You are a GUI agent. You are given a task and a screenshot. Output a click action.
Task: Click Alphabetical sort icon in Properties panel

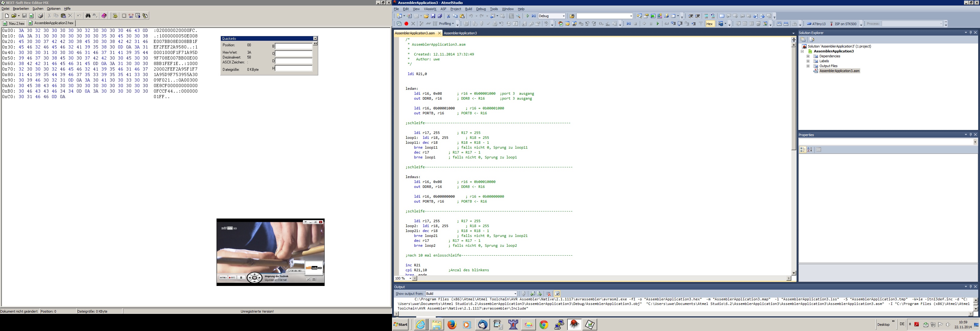(810, 150)
